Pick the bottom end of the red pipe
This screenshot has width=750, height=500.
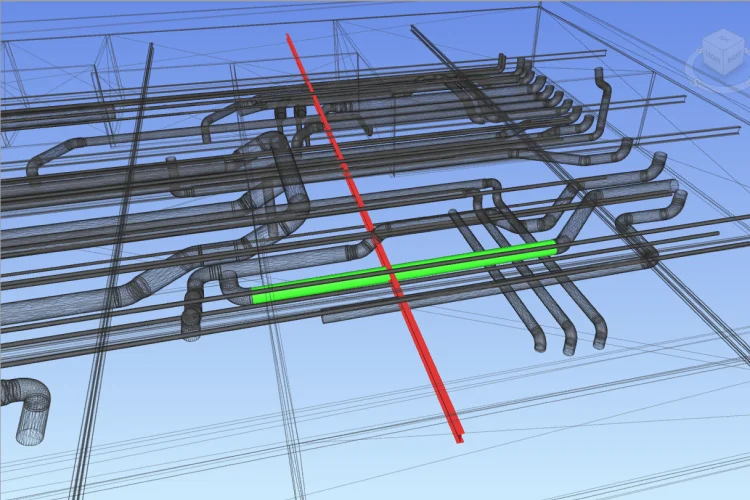[458, 436]
